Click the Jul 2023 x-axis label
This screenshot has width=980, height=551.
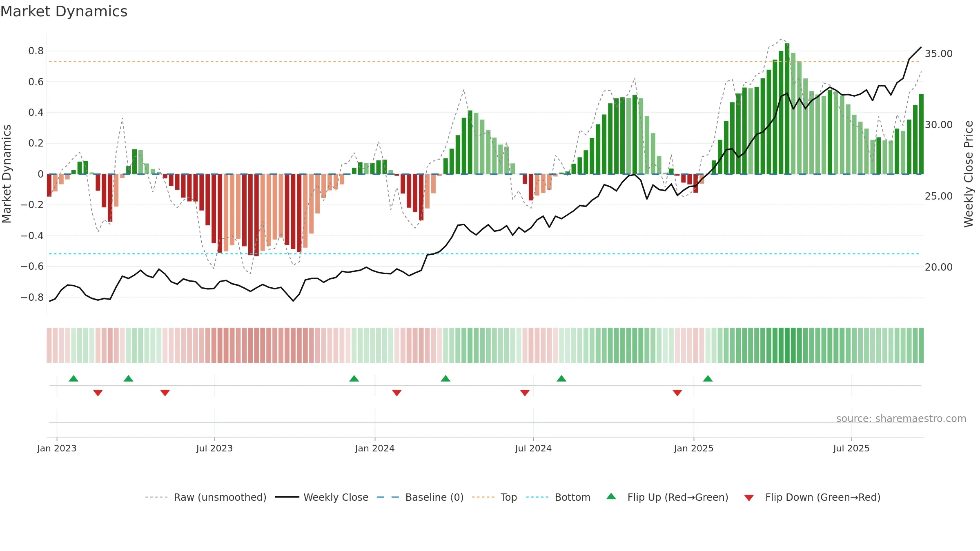(x=214, y=448)
